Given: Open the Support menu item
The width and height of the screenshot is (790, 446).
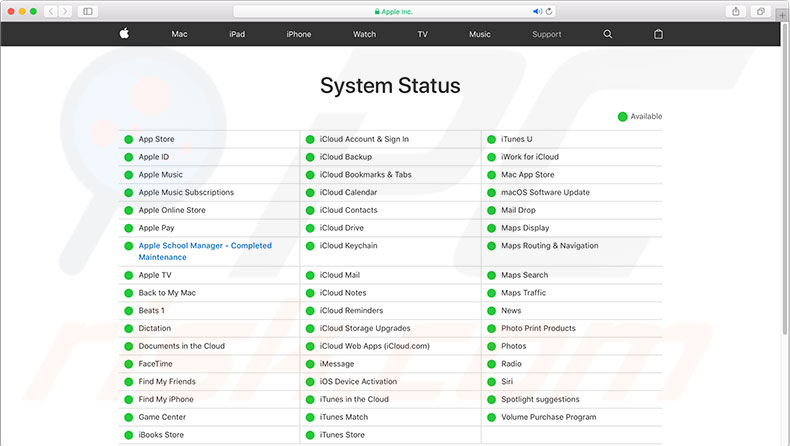Looking at the screenshot, I should tap(547, 34).
